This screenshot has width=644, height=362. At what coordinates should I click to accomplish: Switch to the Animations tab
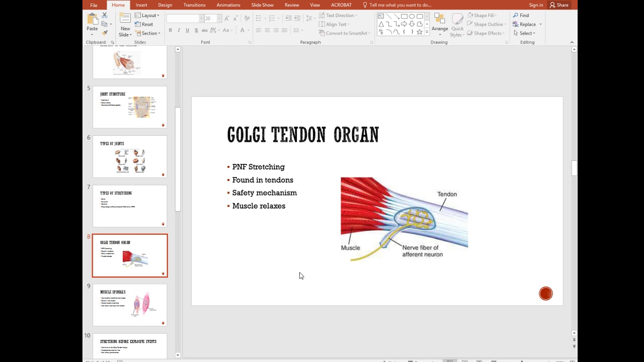pos(228,5)
